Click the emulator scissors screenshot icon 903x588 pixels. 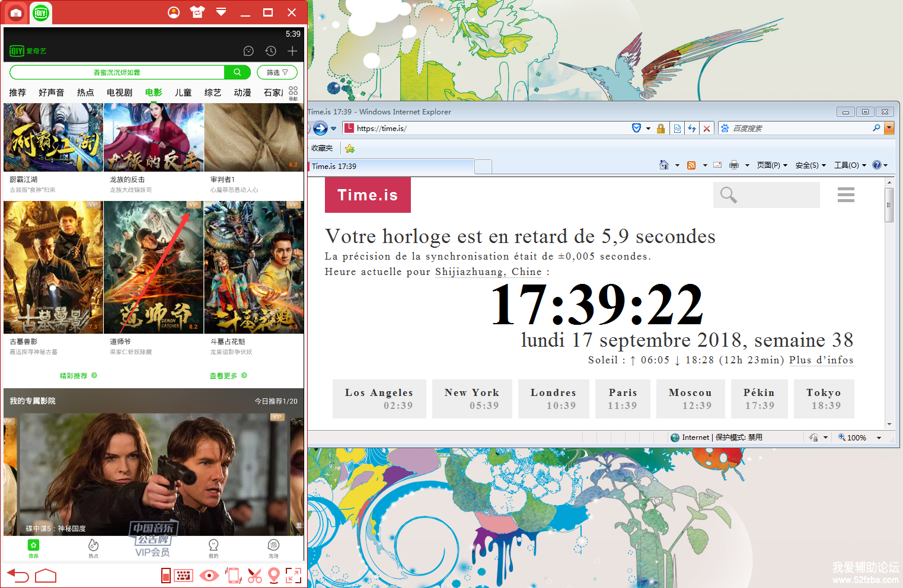coord(254,576)
